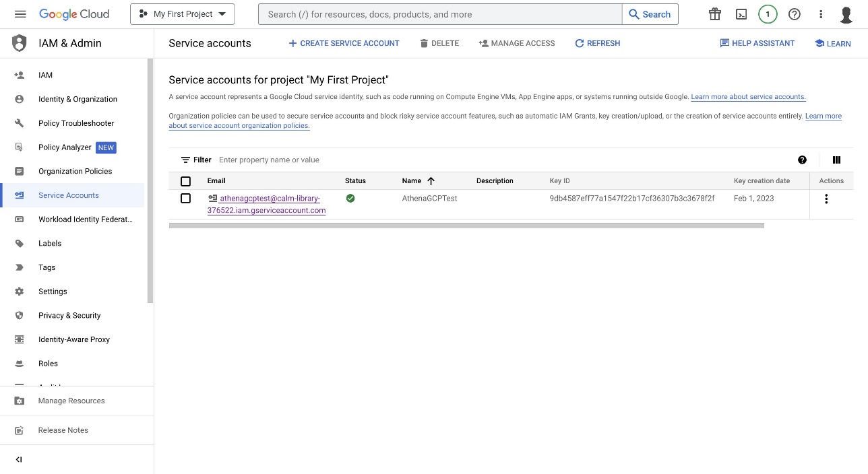
Task: Open Labels page in sidebar
Action: click(50, 244)
